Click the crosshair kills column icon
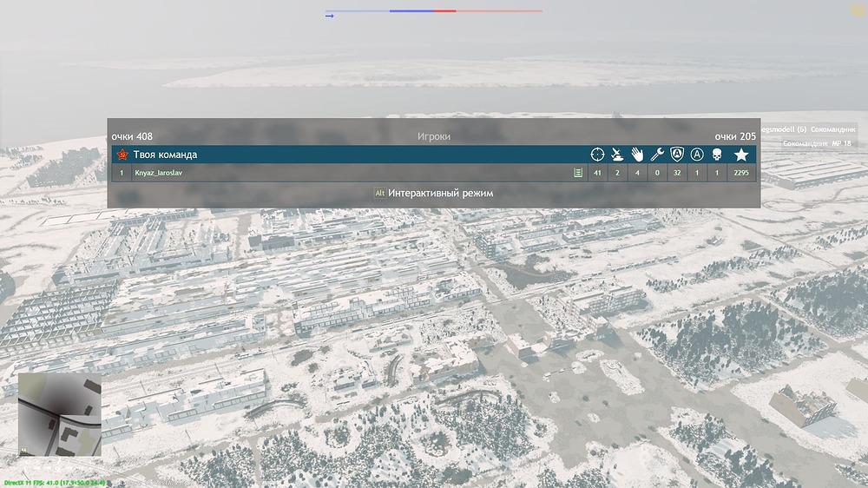Image resolution: width=868 pixels, height=488 pixels. (597, 155)
